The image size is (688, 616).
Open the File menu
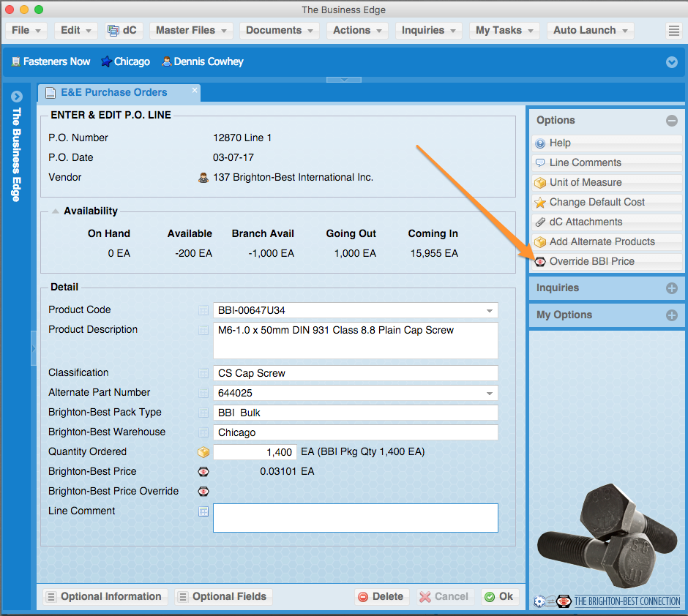[26, 30]
